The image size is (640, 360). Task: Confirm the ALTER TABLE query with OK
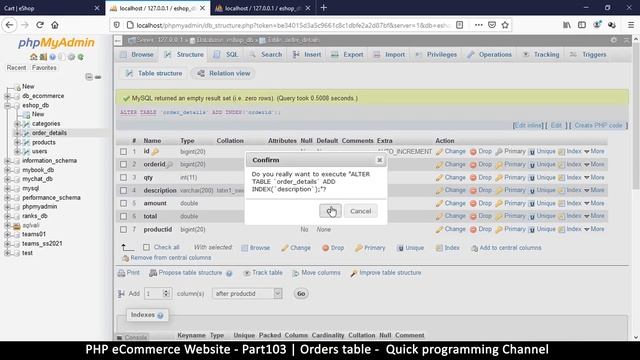click(330, 211)
